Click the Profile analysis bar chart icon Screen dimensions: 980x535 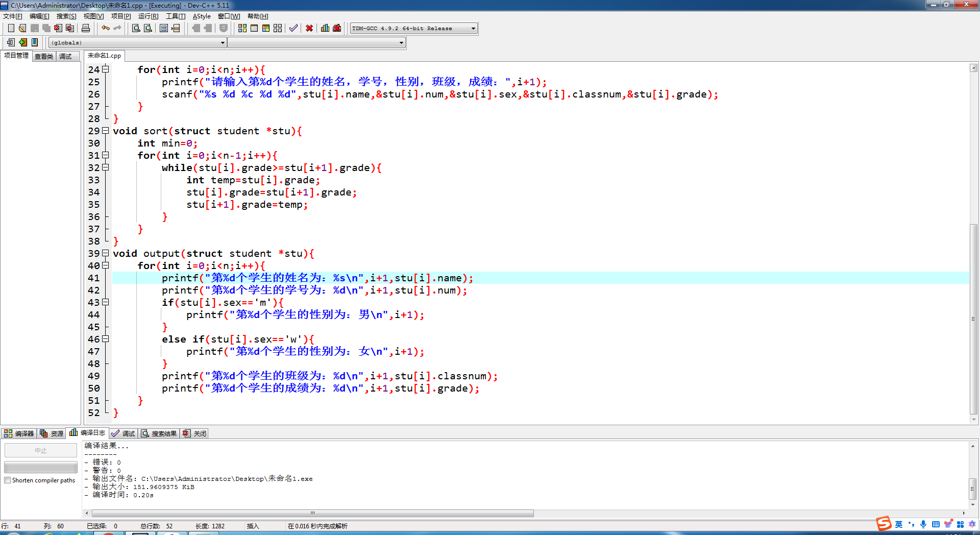point(325,28)
